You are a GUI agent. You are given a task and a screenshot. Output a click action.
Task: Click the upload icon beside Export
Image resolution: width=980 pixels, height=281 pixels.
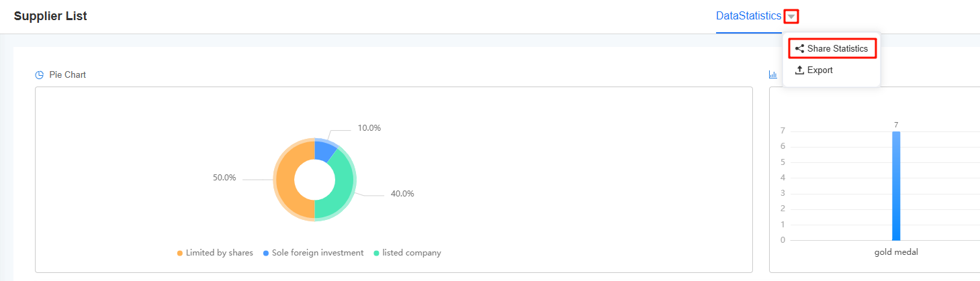point(799,70)
